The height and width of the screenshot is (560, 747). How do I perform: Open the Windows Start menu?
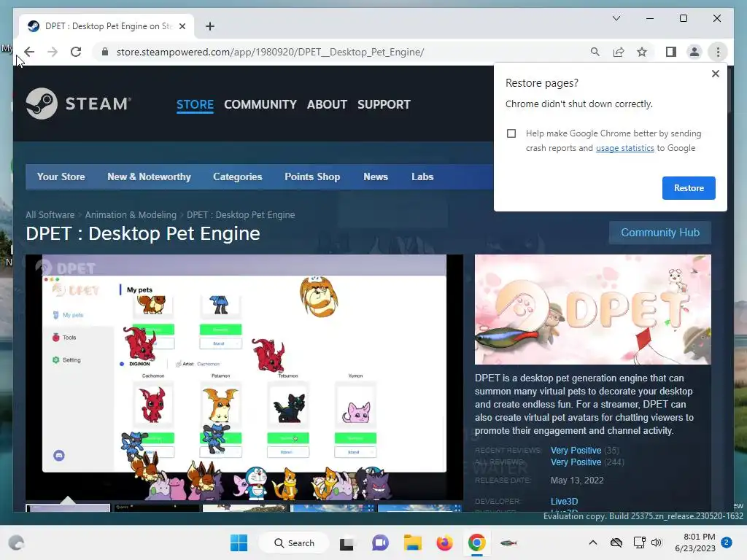[239, 542]
